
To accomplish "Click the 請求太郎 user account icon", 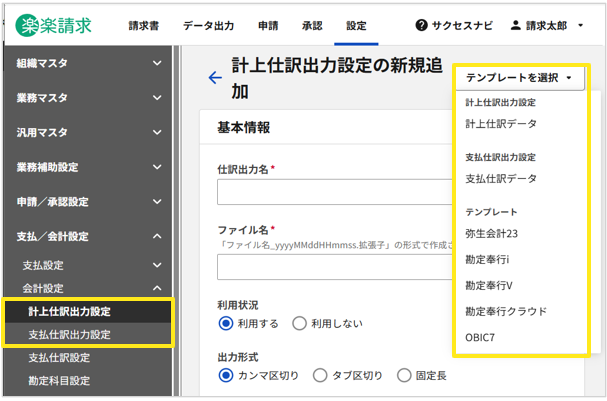I will tap(516, 25).
